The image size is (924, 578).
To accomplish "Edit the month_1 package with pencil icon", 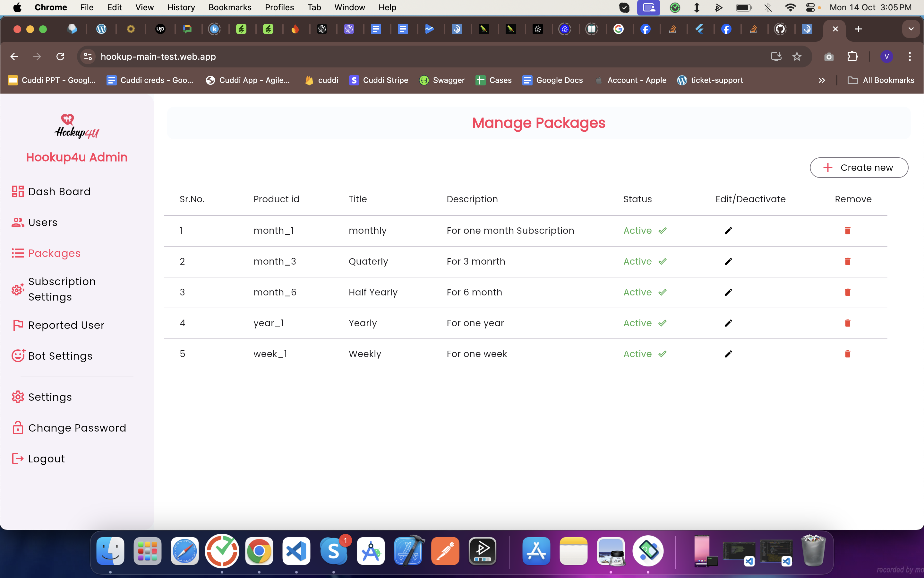I will 728,231.
